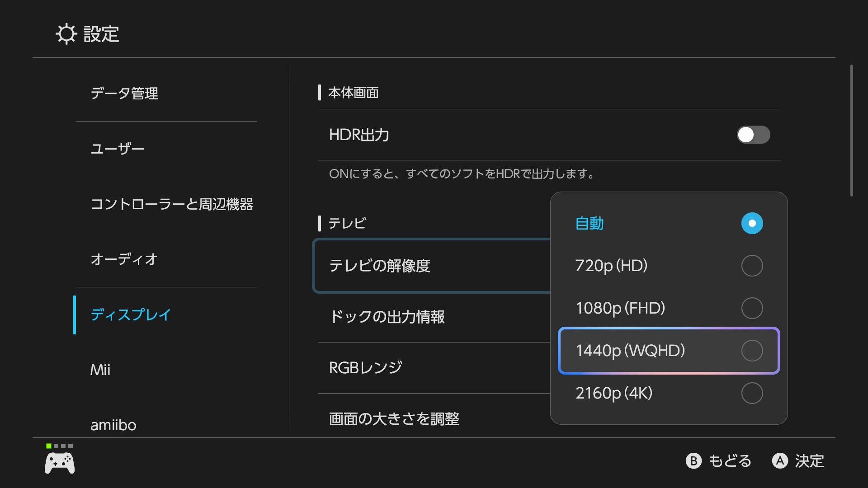Image resolution: width=868 pixels, height=488 pixels.
Task: Select オーディオ in the sidebar
Action: pos(124,259)
